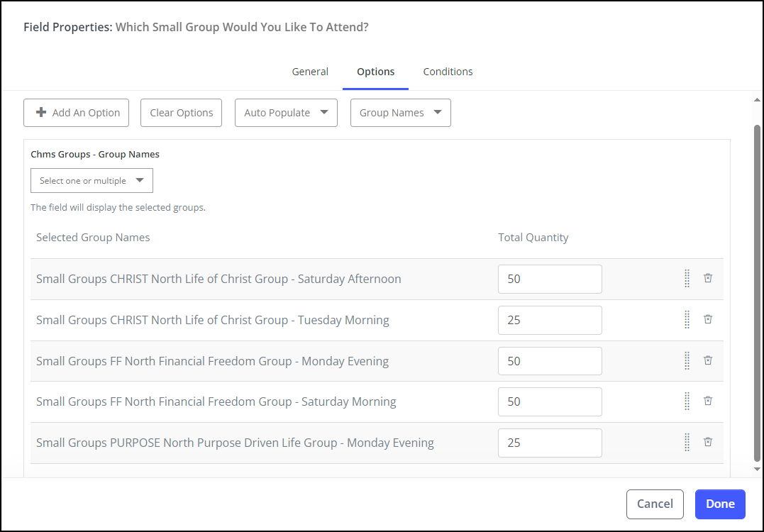
Task: Click the drag handle beside Tuesday Morning row
Action: (687, 319)
